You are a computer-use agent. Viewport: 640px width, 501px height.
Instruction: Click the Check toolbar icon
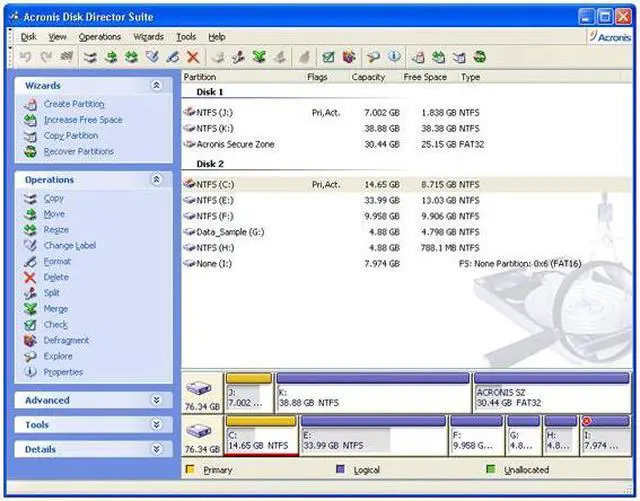pos(328,57)
